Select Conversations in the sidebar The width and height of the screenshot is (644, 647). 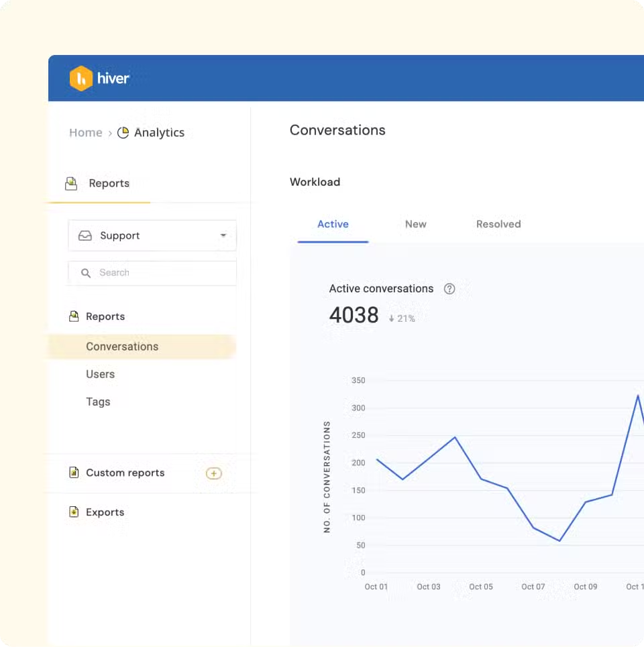point(122,347)
